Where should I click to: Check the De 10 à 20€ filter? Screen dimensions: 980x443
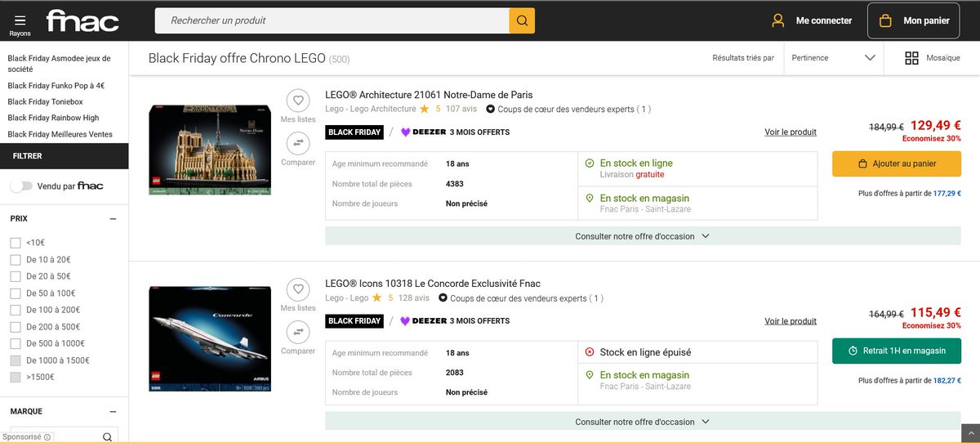coord(15,259)
